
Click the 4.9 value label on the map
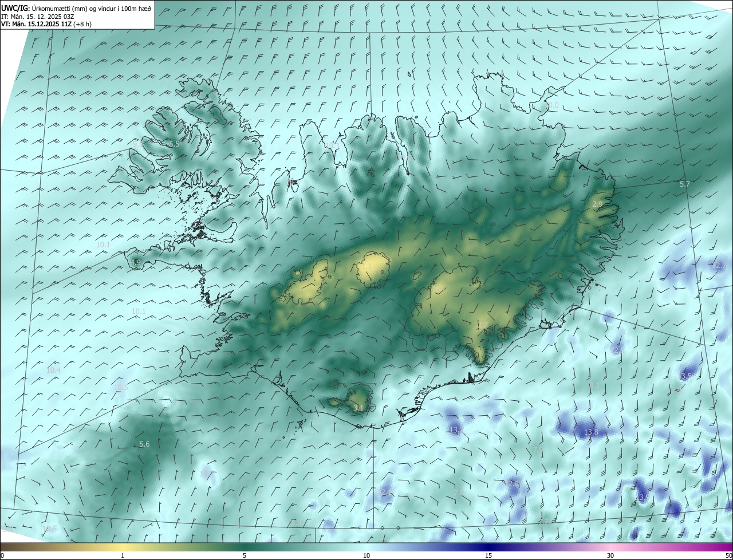tap(136, 262)
